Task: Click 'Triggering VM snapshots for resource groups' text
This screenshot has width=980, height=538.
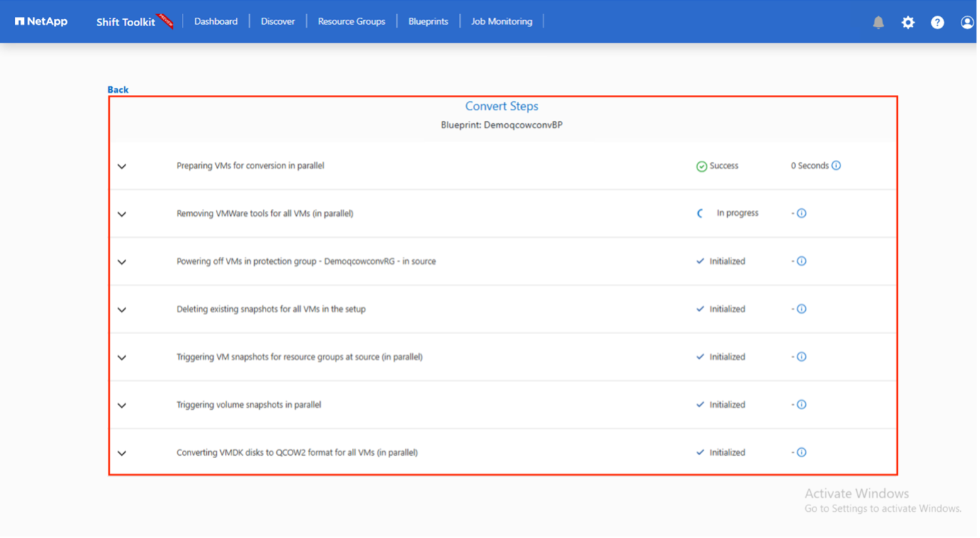Action: pyautogui.click(x=300, y=357)
